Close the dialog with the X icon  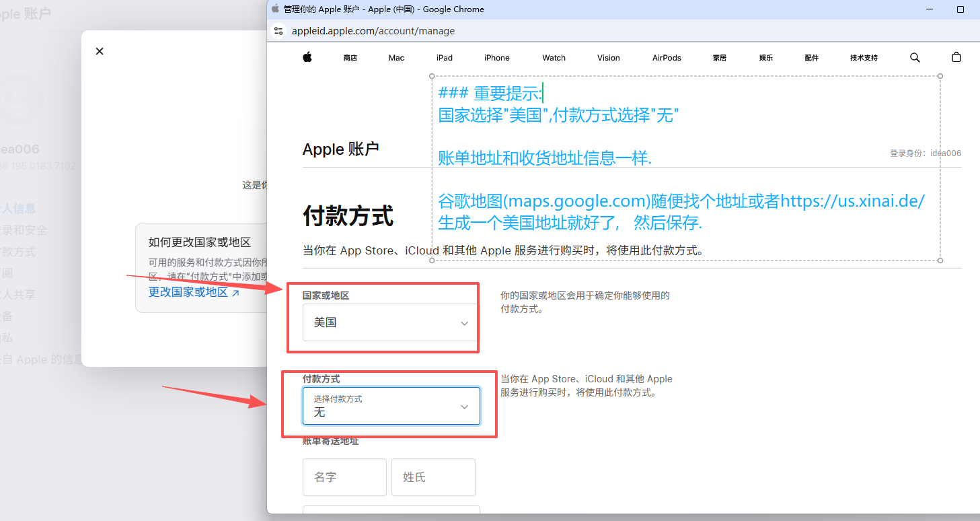[100, 51]
